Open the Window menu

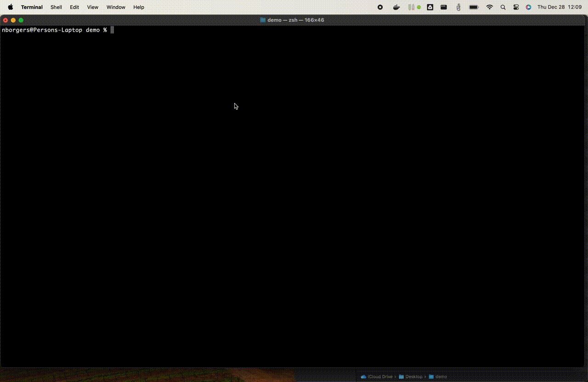(116, 7)
